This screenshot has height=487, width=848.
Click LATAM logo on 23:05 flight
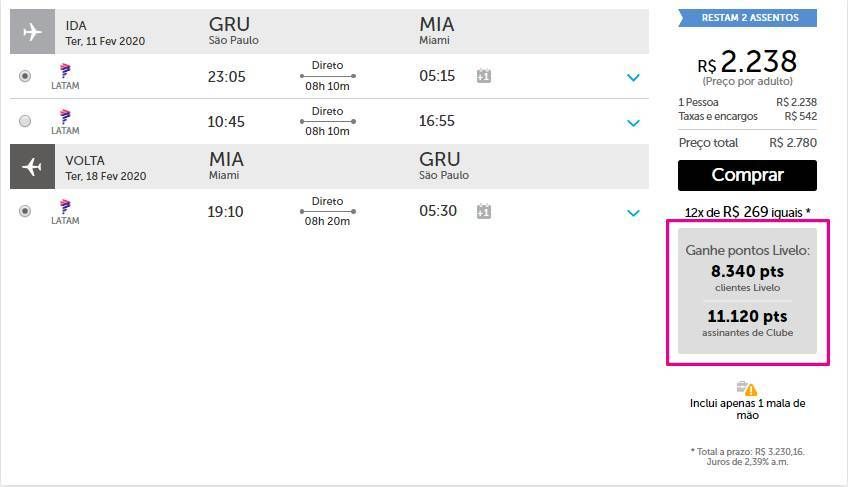pyautogui.click(x=65, y=76)
